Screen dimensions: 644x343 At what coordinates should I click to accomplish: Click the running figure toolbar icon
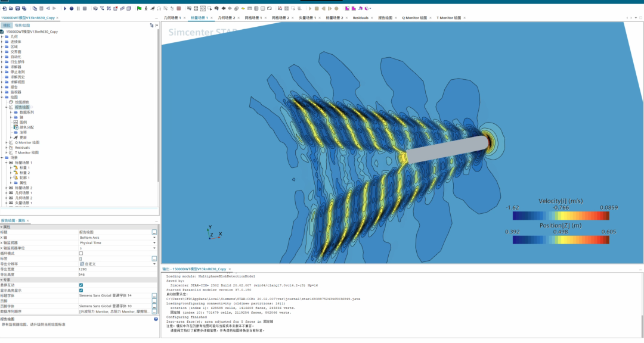coord(153,8)
